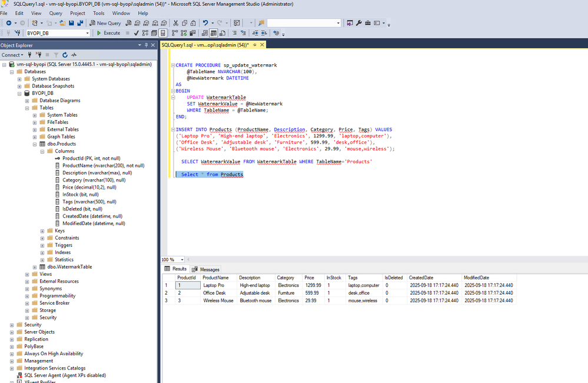Viewport: 588px width, 383px height.
Task: Click the Undo arrow icon
Action: 205,23
